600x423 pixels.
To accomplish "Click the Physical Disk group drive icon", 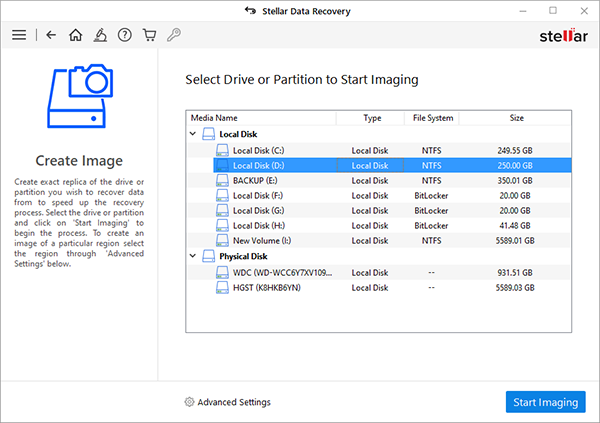I will tap(209, 256).
